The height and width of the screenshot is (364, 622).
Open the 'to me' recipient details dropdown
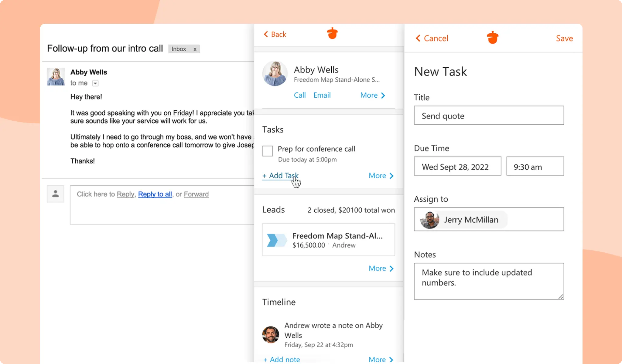[x=95, y=83]
